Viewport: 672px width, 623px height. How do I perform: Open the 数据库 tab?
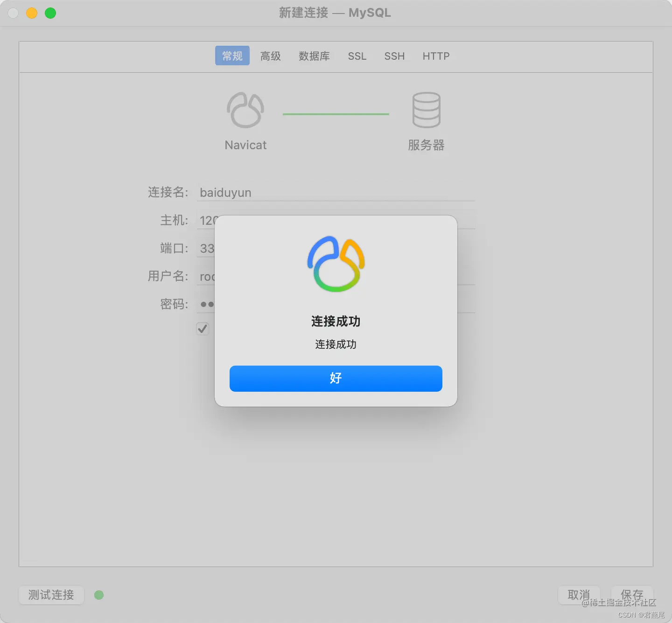click(x=314, y=56)
